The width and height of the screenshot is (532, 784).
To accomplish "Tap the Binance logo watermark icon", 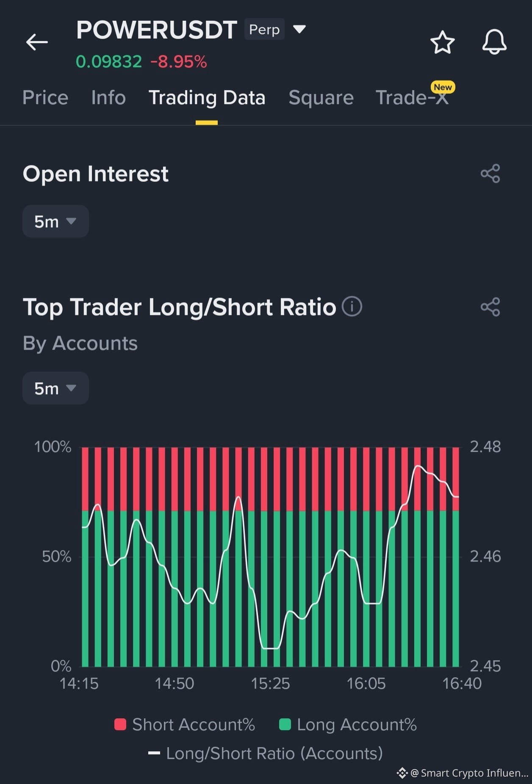I will 402,773.
